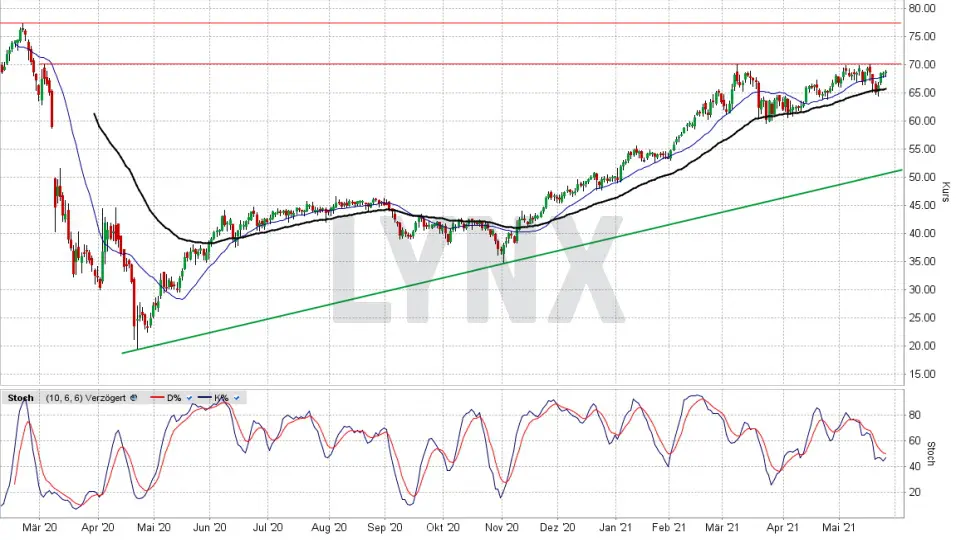Click the 'Feb 21' date axis label
The image size is (960, 540).
[x=669, y=527]
